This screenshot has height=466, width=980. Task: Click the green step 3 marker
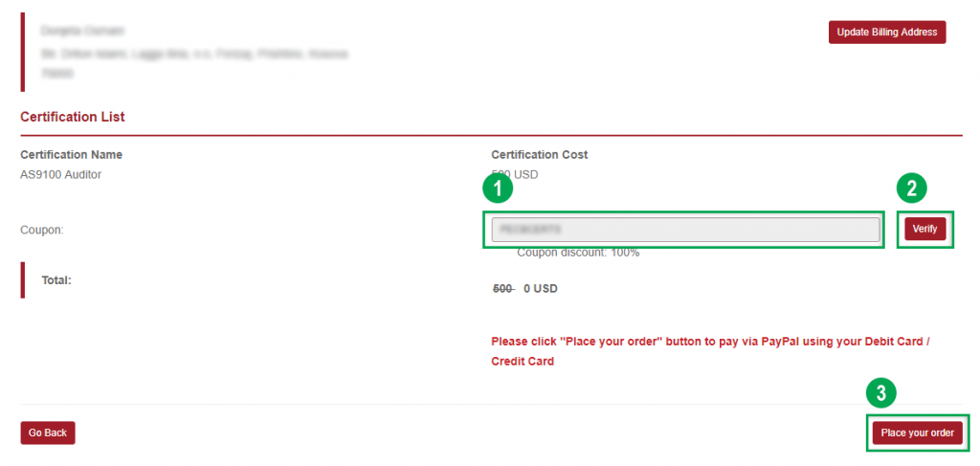point(880,392)
